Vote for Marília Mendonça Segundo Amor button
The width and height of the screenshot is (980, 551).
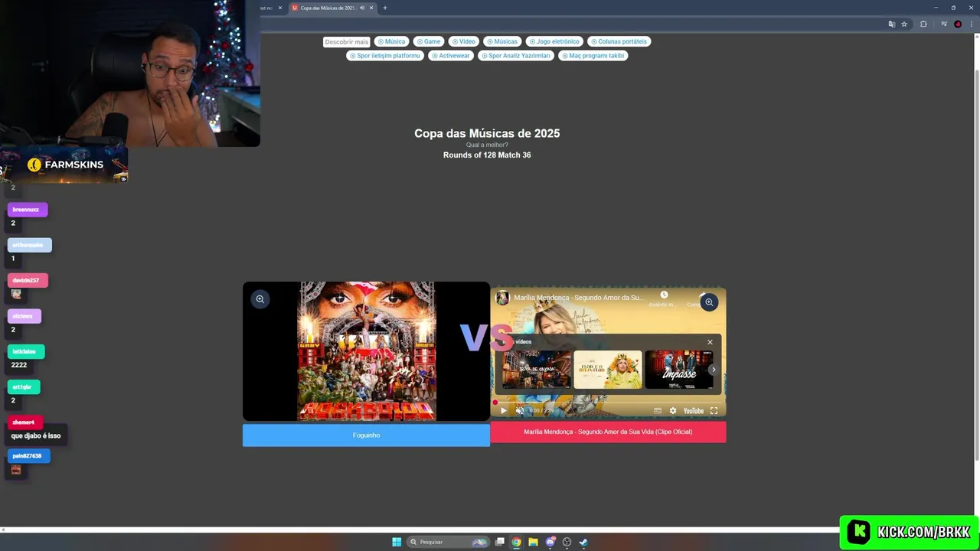[x=608, y=432]
